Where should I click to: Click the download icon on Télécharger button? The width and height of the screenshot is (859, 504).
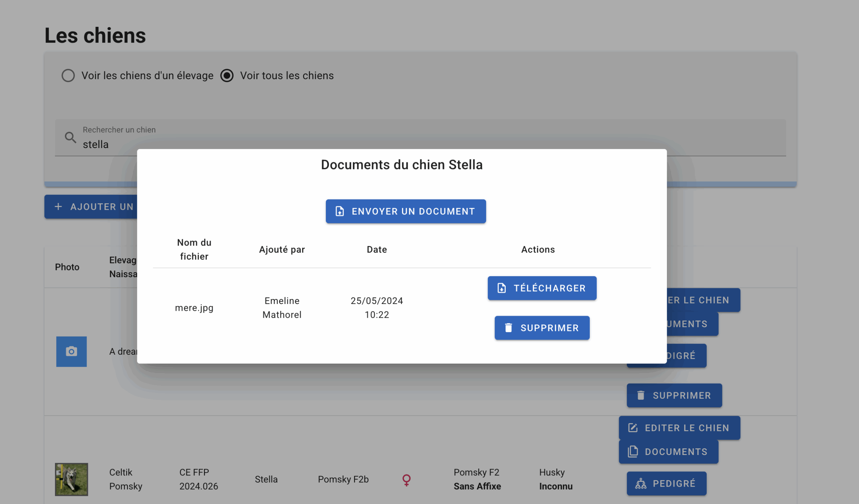coord(501,288)
